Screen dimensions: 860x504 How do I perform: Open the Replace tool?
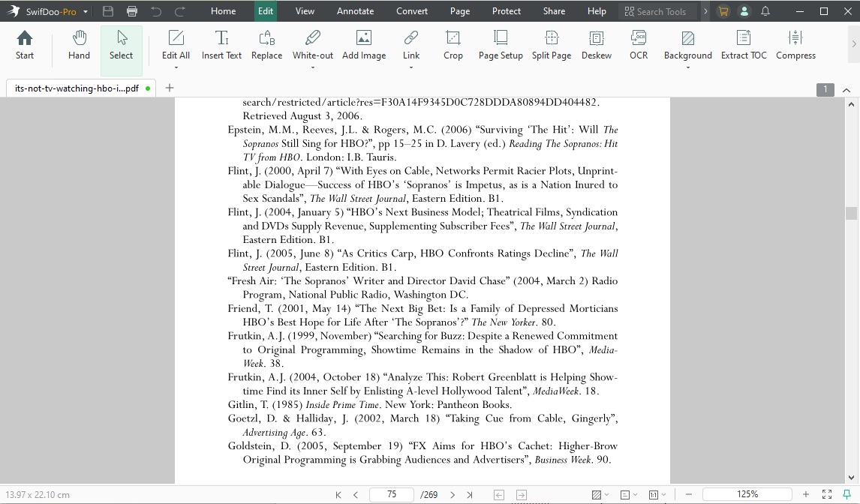coord(266,46)
